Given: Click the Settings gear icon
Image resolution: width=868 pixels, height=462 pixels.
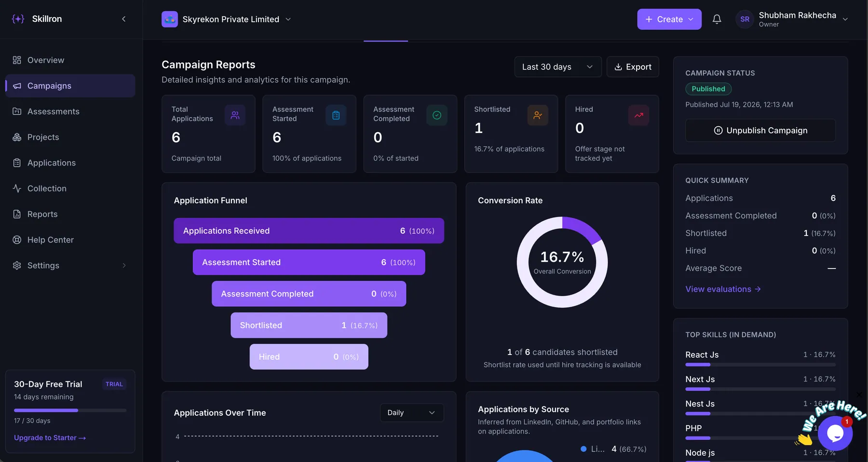Looking at the screenshot, I should tap(17, 265).
